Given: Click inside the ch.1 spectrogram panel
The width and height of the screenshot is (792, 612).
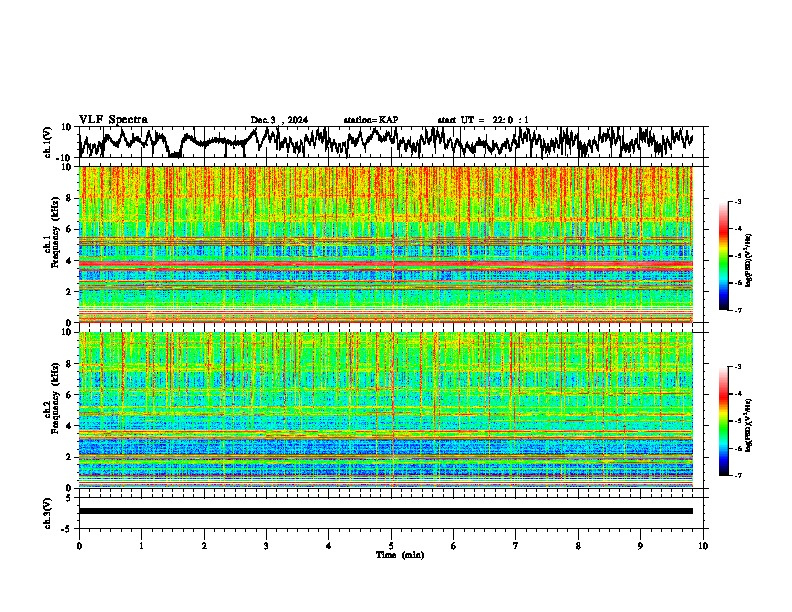Looking at the screenshot, I should pos(386,244).
